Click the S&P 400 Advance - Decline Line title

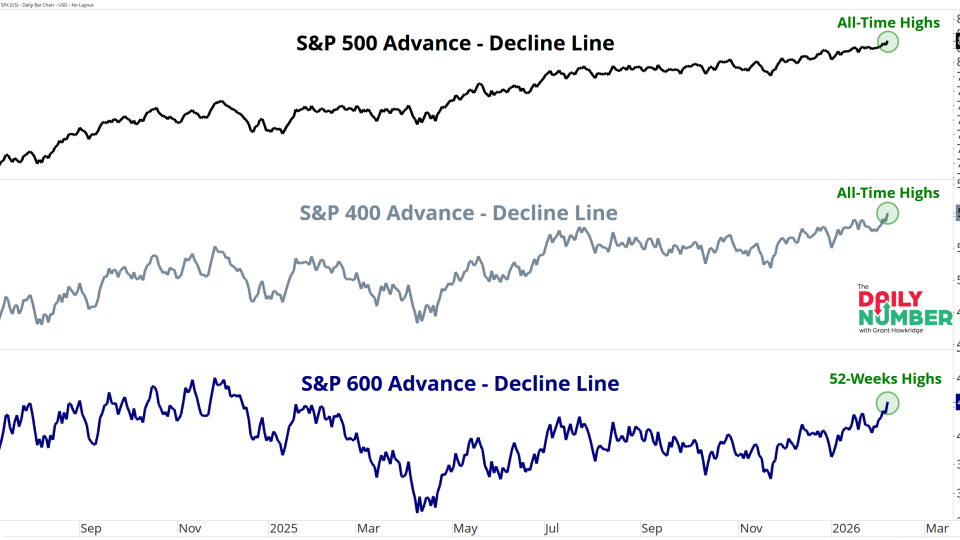pyautogui.click(x=458, y=213)
